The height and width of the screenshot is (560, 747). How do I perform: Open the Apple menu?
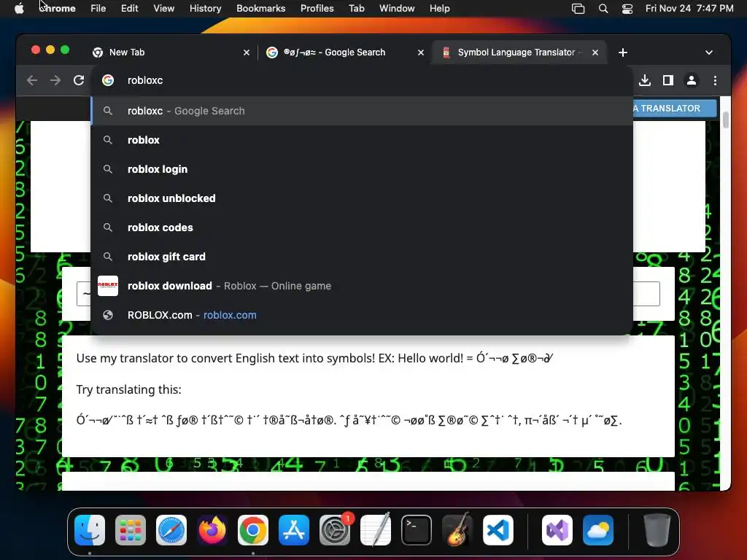click(20, 8)
